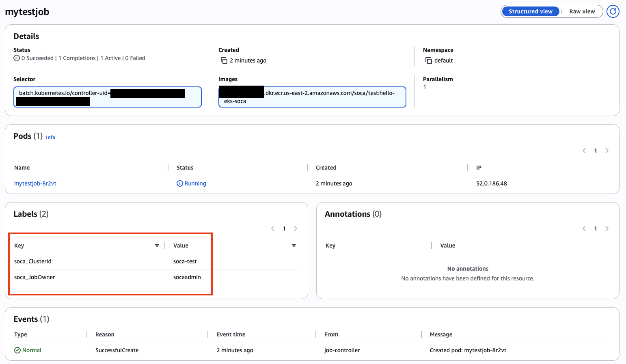Switch to Raw view
Image resolution: width=626 pixels, height=364 pixels.
(582, 11)
